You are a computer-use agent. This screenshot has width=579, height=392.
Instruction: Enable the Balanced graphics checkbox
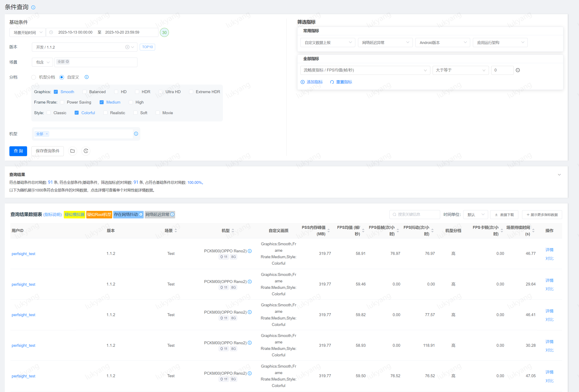tap(84, 92)
